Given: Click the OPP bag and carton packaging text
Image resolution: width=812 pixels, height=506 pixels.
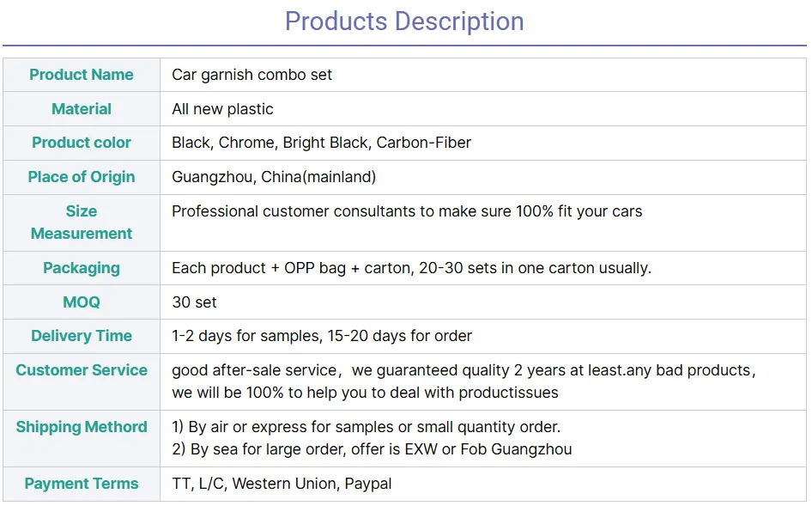Looking at the screenshot, I should (x=411, y=268).
